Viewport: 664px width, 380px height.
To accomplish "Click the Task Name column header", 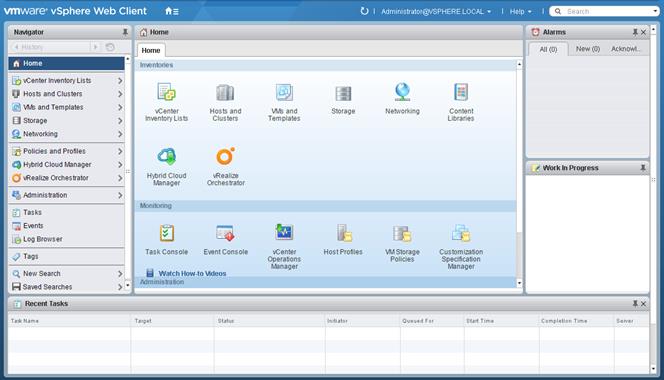I will click(69, 321).
